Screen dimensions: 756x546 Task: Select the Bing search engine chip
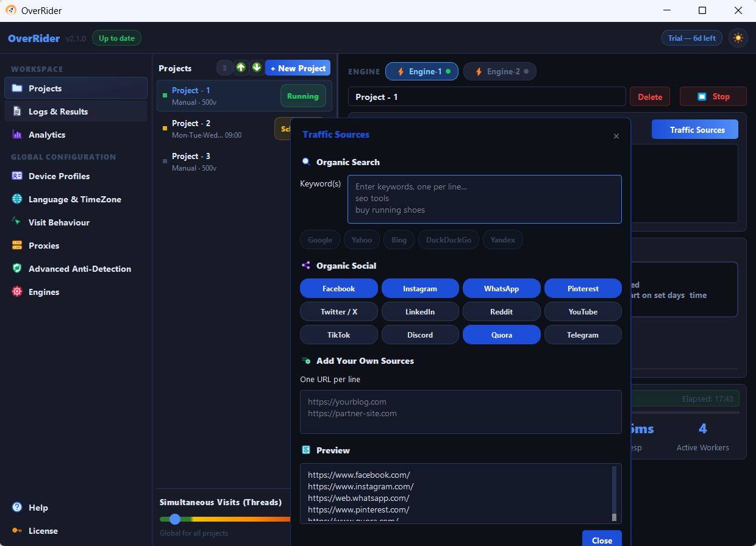399,239
